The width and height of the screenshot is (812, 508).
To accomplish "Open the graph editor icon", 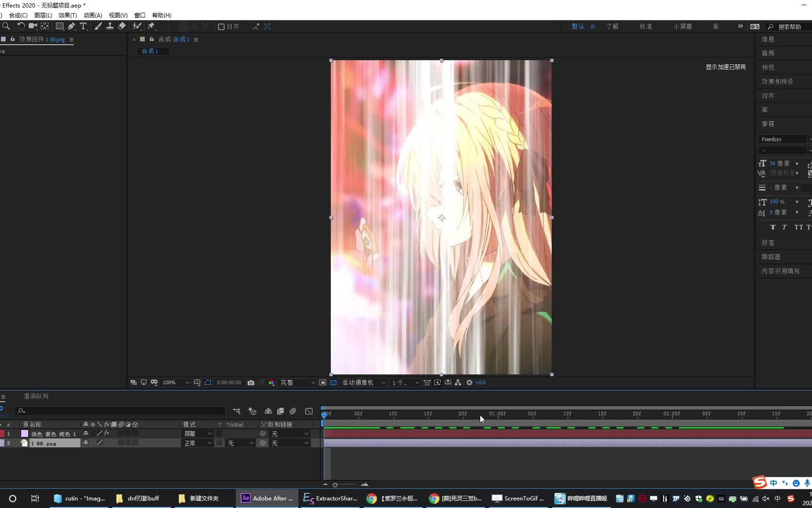I will click(x=309, y=411).
